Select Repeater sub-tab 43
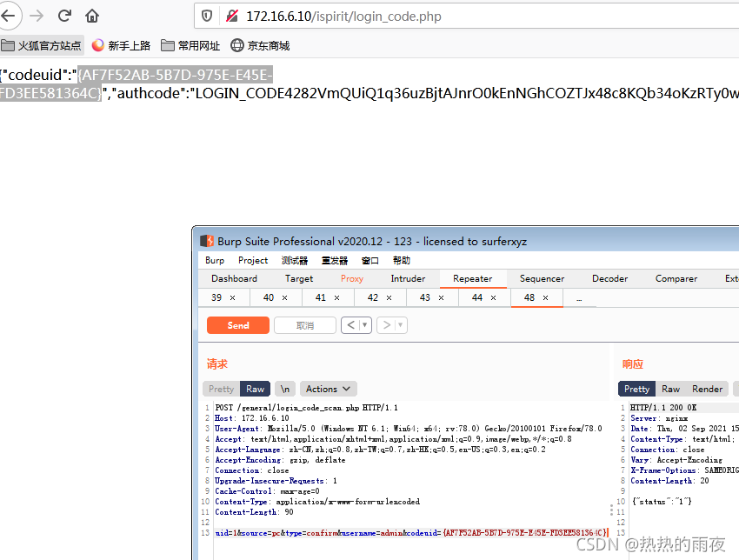This screenshot has height=560, width=739. [x=425, y=297]
